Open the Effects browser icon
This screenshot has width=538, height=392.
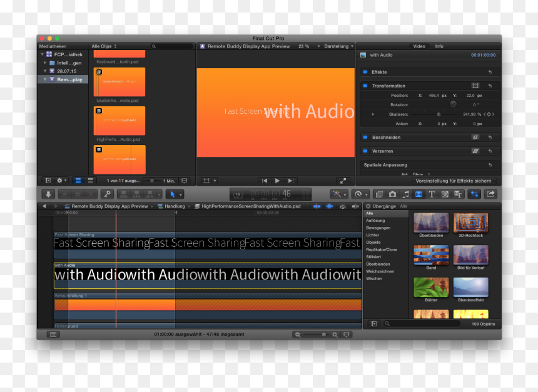[379, 194]
